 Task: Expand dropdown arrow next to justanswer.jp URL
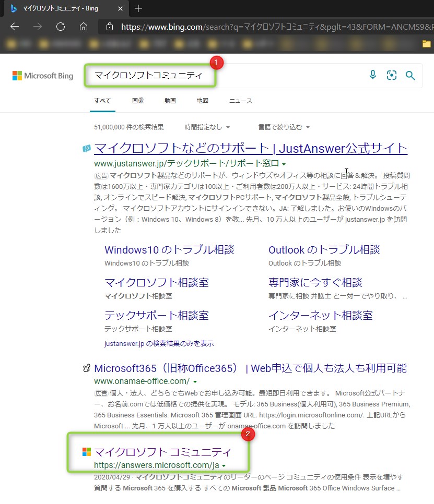tap(284, 164)
